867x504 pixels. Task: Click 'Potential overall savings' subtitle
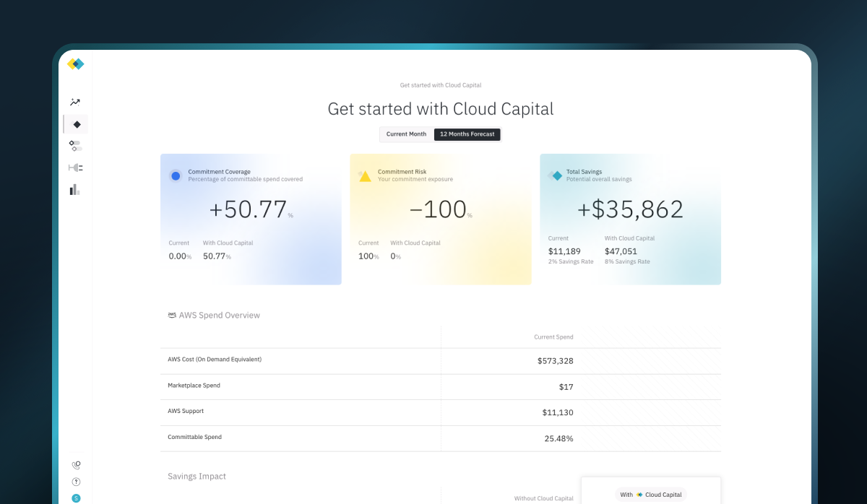click(x=599, y=179)
